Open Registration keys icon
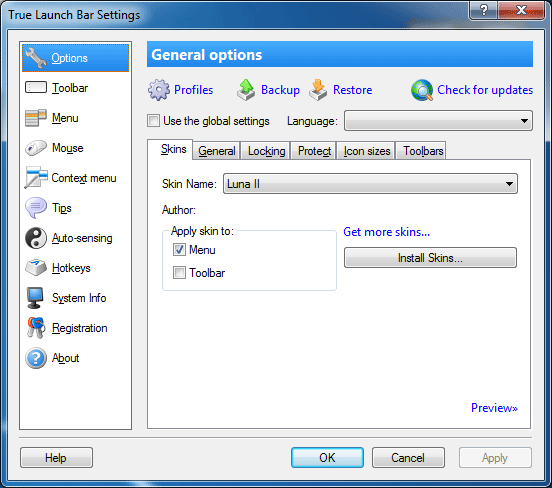Viewport: 552px width, 488px height. click(36, 328)
